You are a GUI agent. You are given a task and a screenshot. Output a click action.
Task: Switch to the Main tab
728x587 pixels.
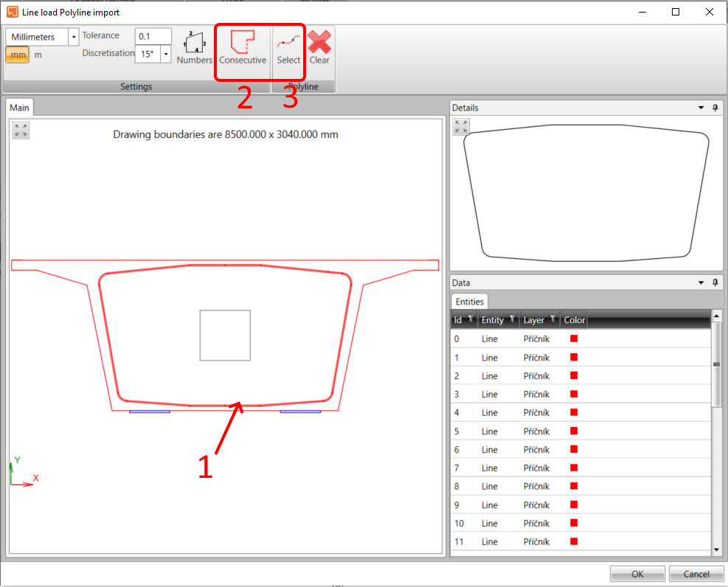tap(19, 107)
